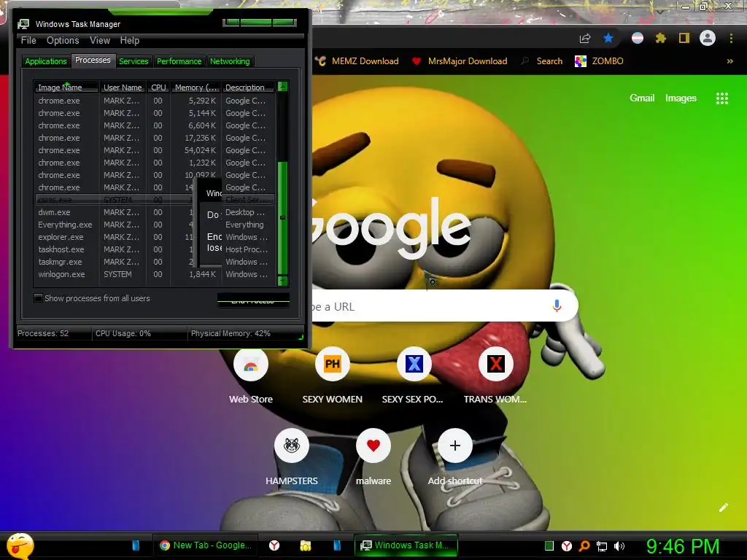The height and width of the screenshot is (560, 747).
Task: Click the Gmail link
Action: click(642, 98)
